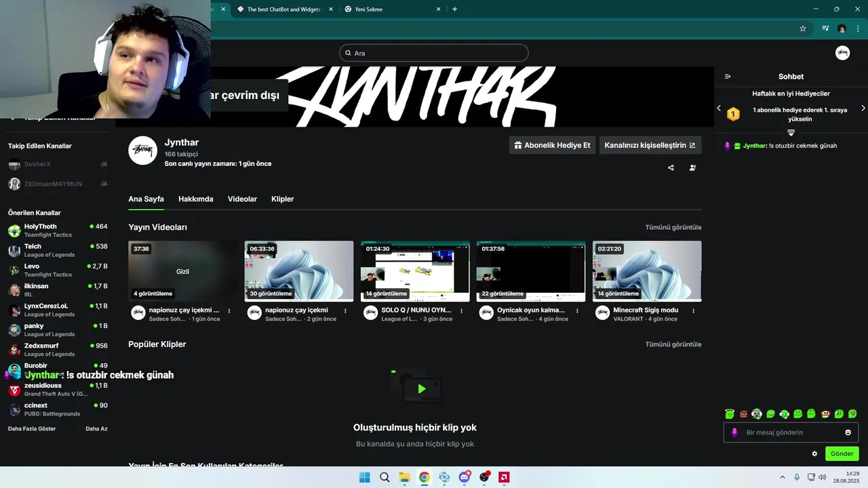Viewport: 868px width, 488px height.
Task: Switch to Videolar tab
Action: pos(242,199)
